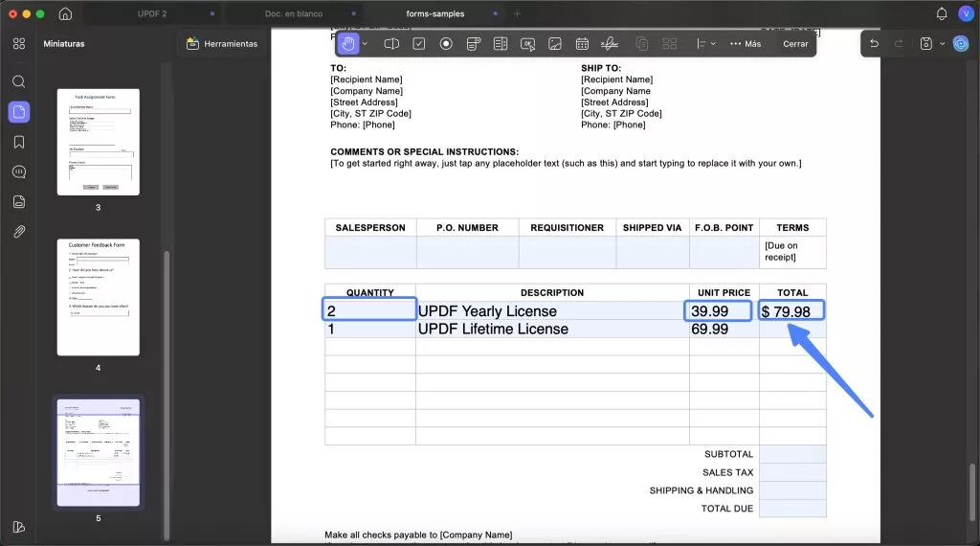
Task: Click the '[Due on receipt]' terms text
Action: point(781,251)
